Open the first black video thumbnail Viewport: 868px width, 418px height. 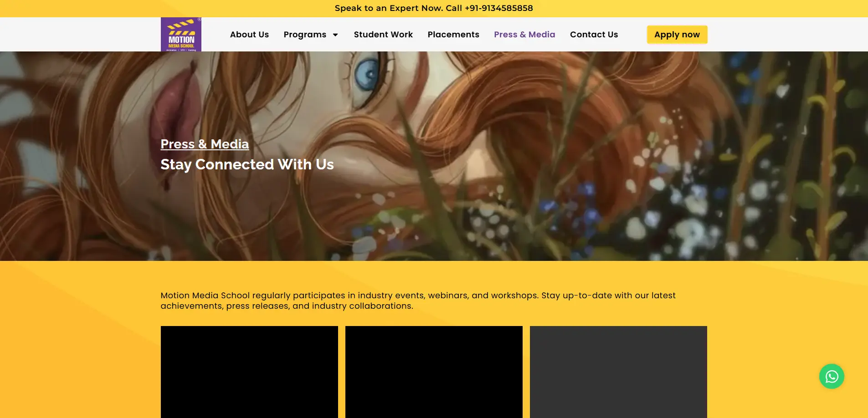point(249,372)
